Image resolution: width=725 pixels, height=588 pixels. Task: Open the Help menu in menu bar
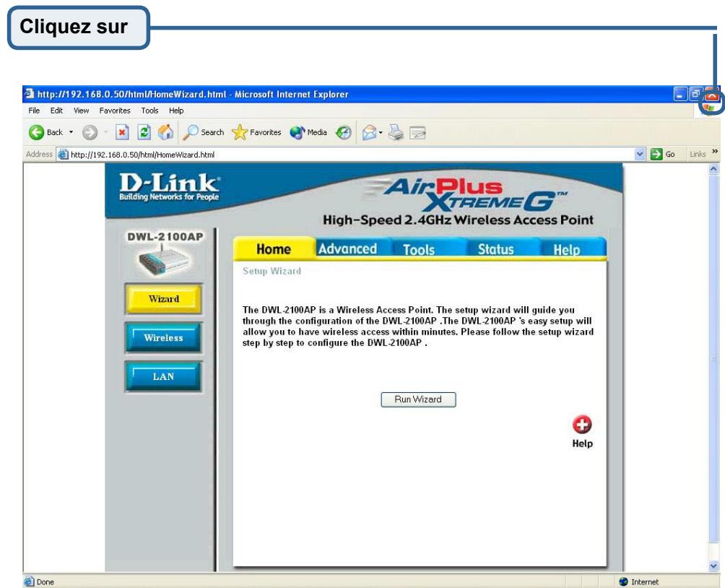tap(176, 111)
